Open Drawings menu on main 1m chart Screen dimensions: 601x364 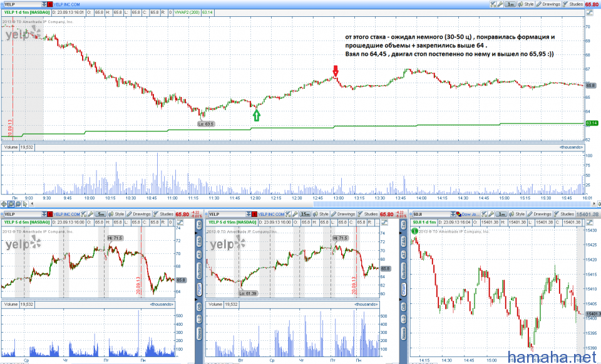click(x=548, y=4)
